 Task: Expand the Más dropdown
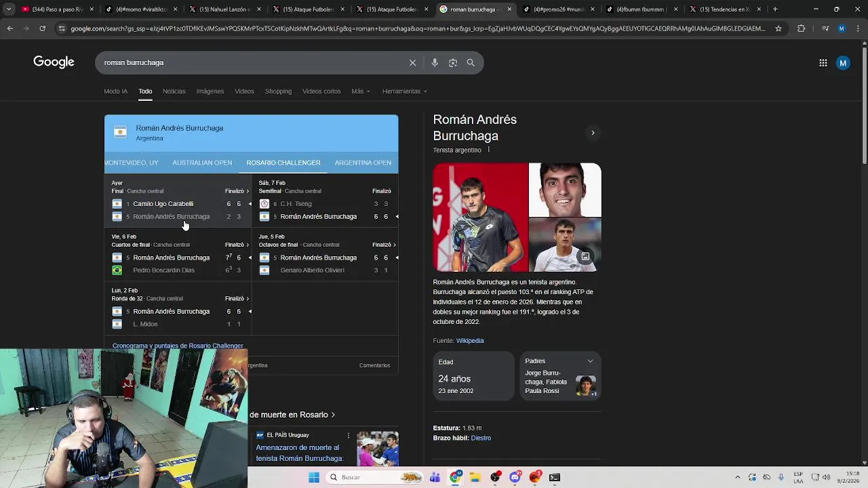click(361, 91)
